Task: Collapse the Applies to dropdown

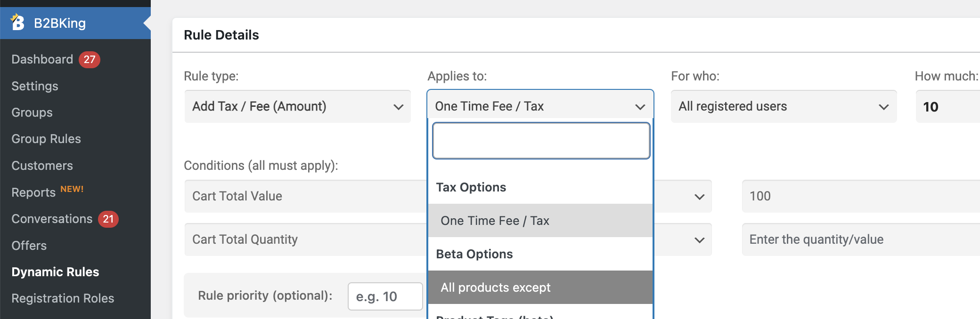Action: tap(540, 106)
